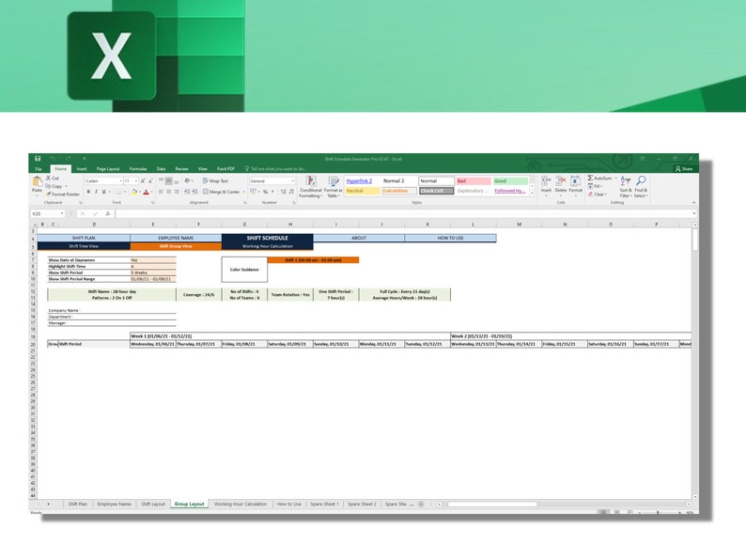746x560 pixels.
Task: Cut the selection with the scissors icon
Action: pos(49,178)
